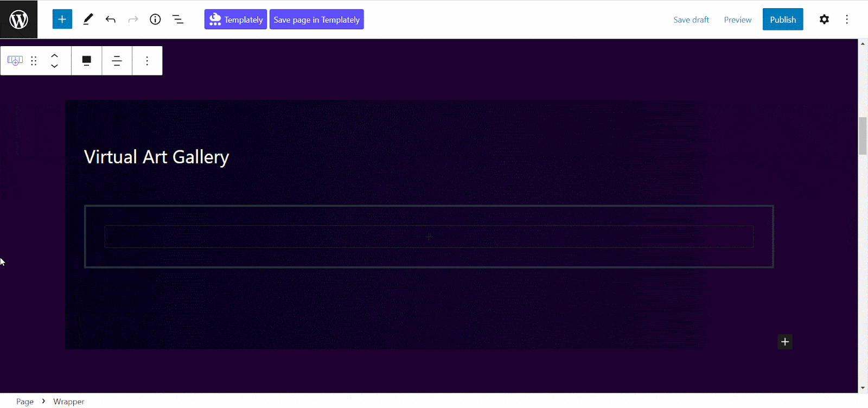The image size is (868, 408).
Task: Click the scrollbar up arrow
Action: (863, 43)
